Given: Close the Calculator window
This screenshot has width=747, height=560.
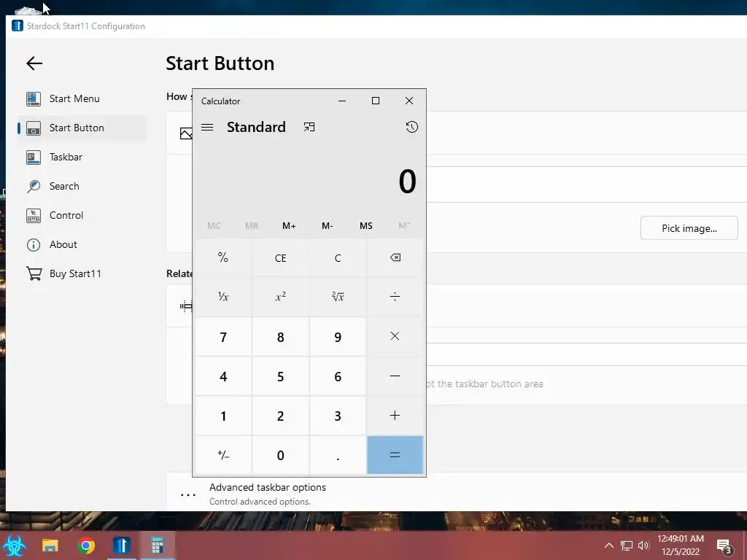Looking at the screenshot, I should 409,101.
